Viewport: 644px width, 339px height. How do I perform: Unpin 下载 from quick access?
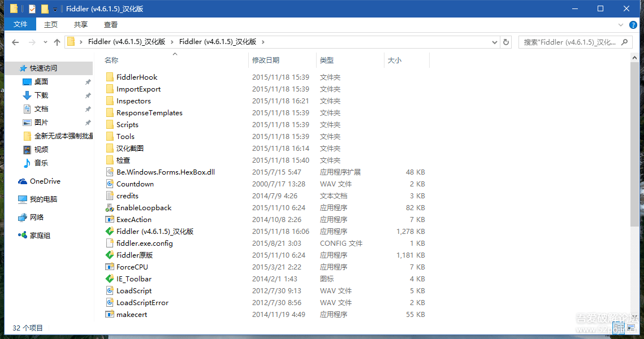coord(88,95)
